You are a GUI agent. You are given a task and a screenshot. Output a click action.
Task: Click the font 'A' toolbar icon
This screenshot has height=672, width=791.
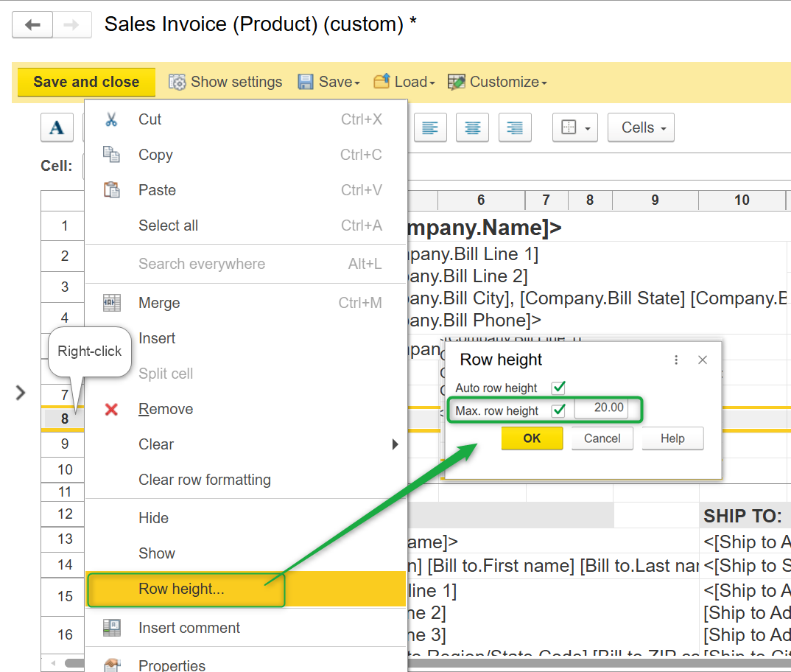click(x=57, y=127)
